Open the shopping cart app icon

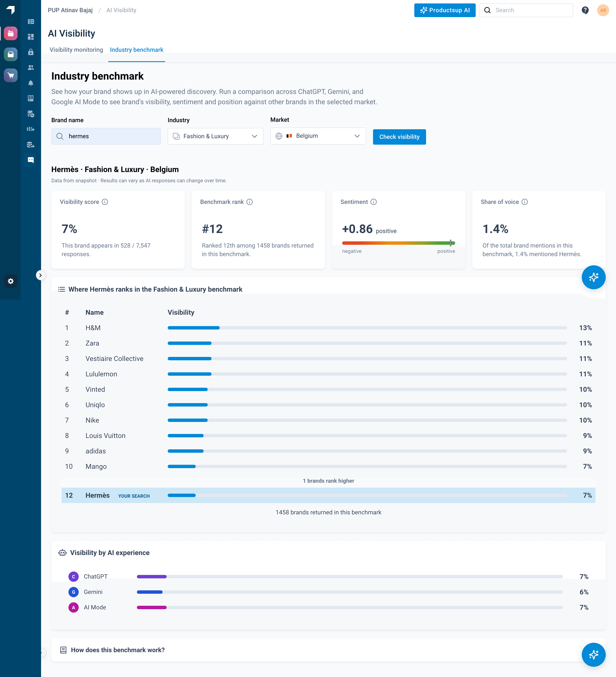[10, 75]
